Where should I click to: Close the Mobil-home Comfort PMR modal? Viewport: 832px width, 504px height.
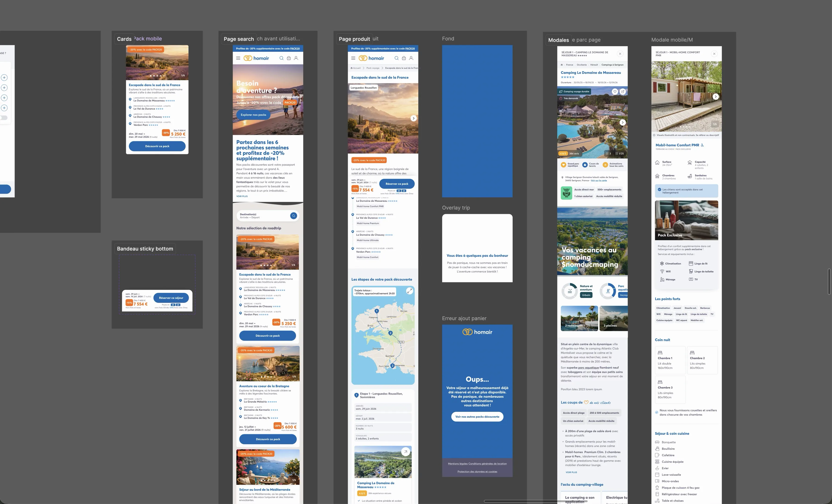tap(714, 54)
